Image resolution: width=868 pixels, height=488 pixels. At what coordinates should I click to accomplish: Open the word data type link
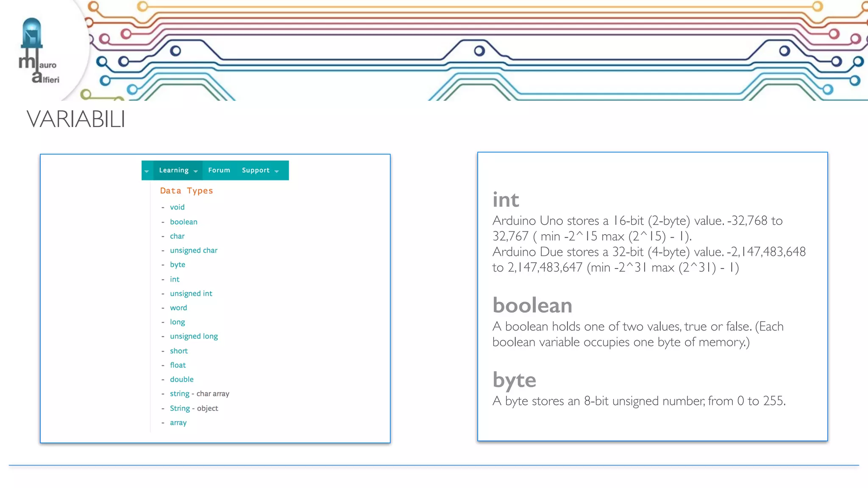coord(178,308)
